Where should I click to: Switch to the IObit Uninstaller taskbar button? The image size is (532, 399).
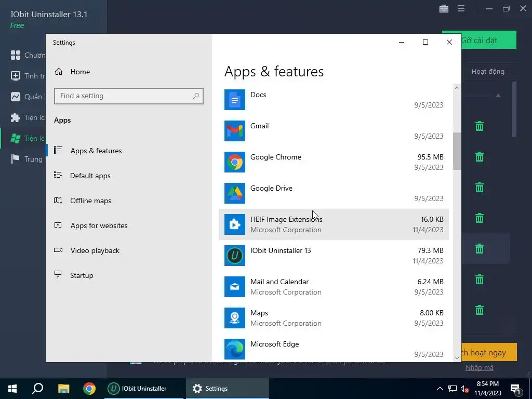pos(143,389)
